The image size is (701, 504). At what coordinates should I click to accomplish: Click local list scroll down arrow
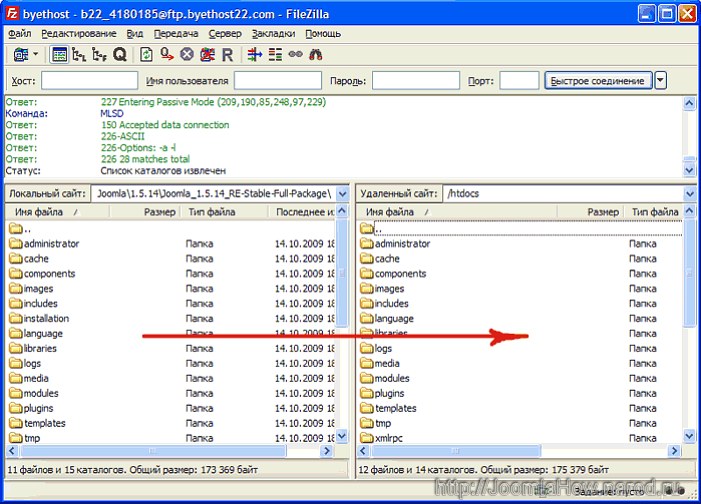[342, 436]
